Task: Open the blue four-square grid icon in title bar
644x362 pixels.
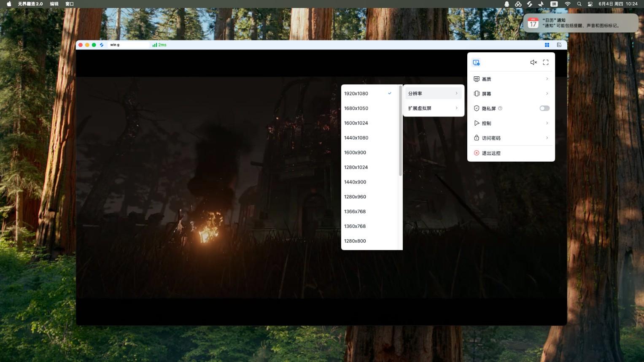Action: 547,45
